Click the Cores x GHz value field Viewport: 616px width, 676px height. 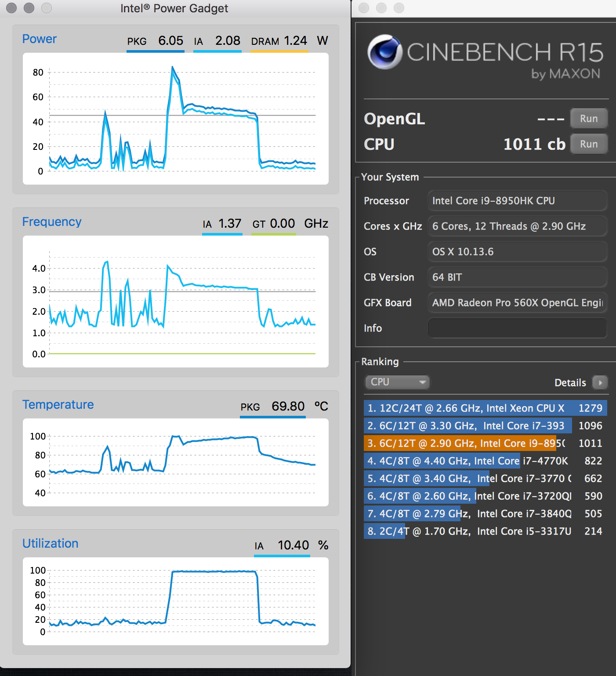[x=517, y=226]
